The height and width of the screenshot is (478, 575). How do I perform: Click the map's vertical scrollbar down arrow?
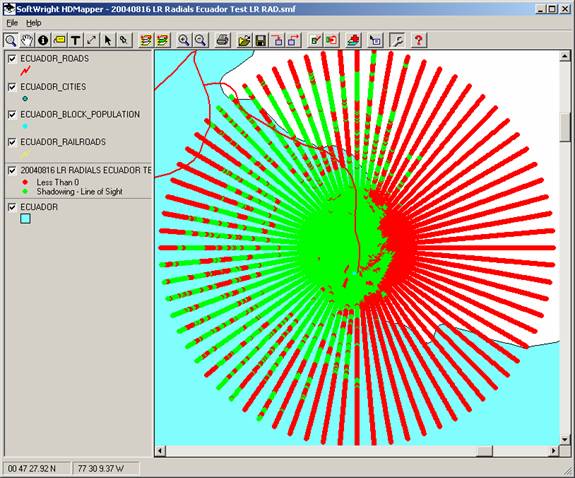(565, 439)
